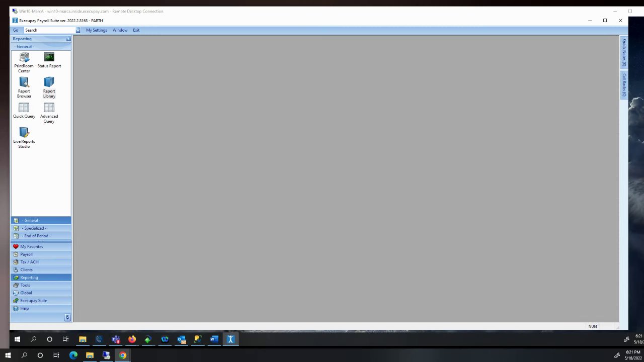Open File Explorer on the remote taskbar
644x362 pixels.
point(83,339)
